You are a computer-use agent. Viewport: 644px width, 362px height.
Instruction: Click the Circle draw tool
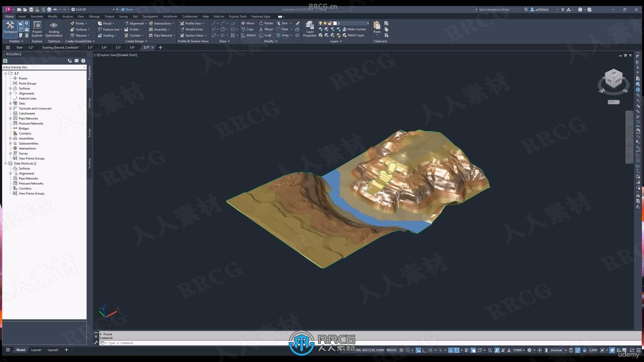[222, 29]
